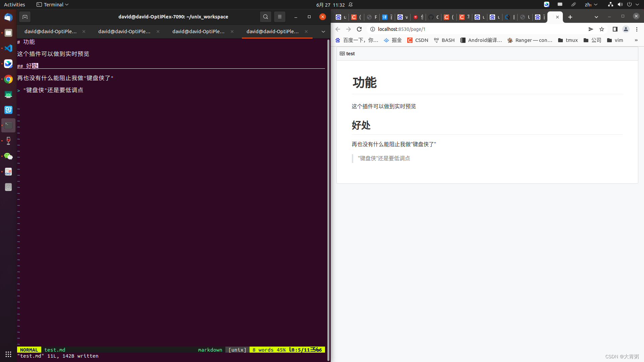Open Thunderbird from the dock
This screenshot has height=362, width=644.
(x=8, y=17)
